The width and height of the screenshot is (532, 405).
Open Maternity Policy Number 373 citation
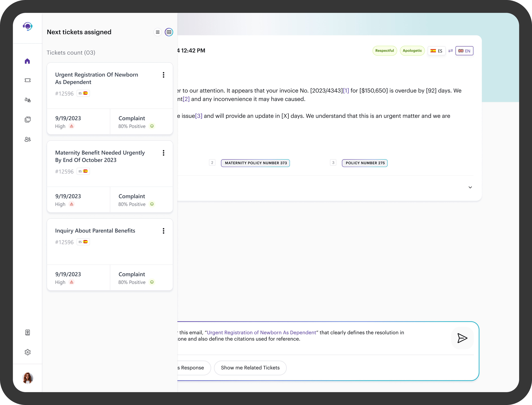click(x=256, y=163)
